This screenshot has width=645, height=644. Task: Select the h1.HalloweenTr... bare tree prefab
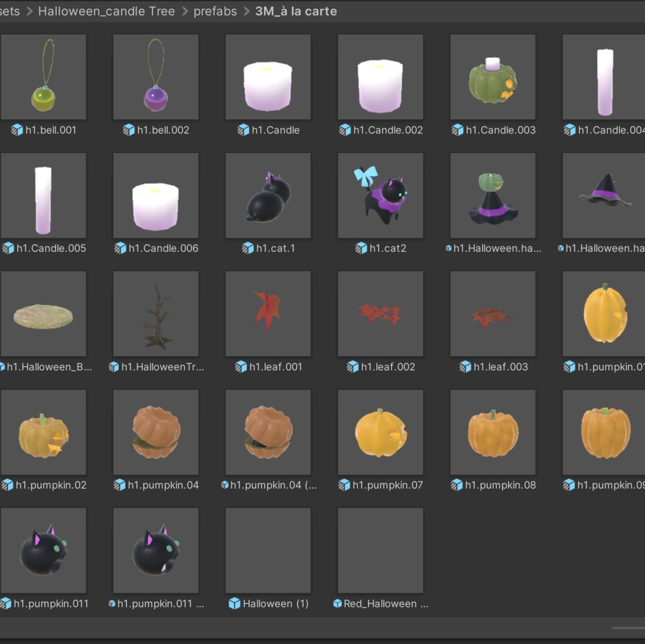click(x=156, y=314)
